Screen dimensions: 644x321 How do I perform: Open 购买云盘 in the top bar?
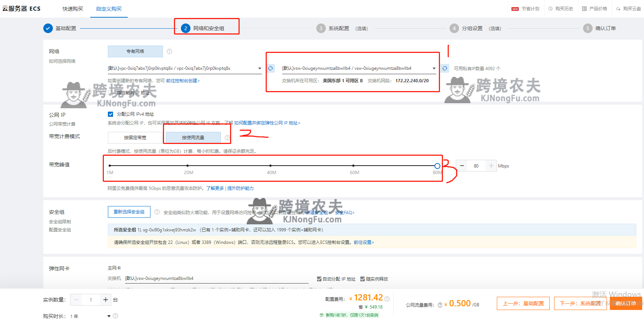click(x=628, y=9)
